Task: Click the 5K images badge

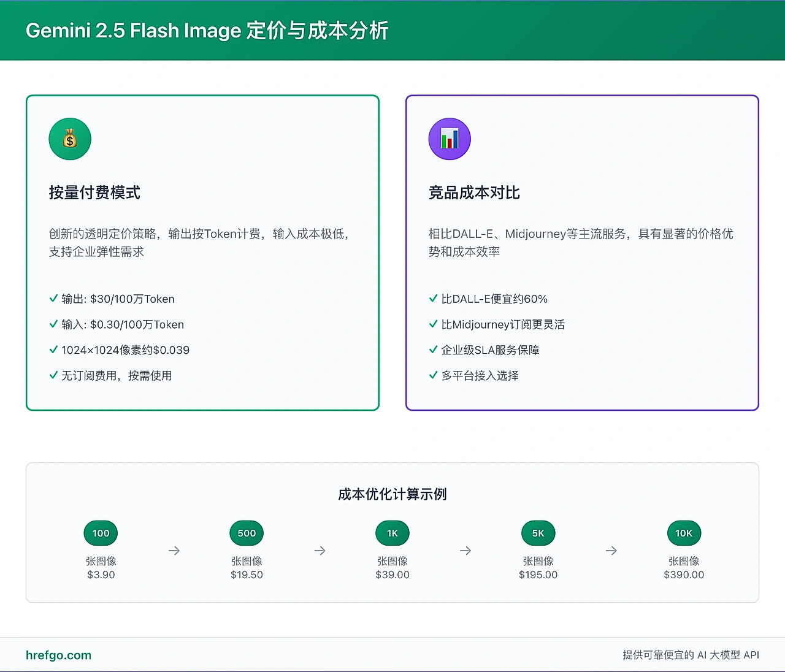Action: click(x=538, y=533)
